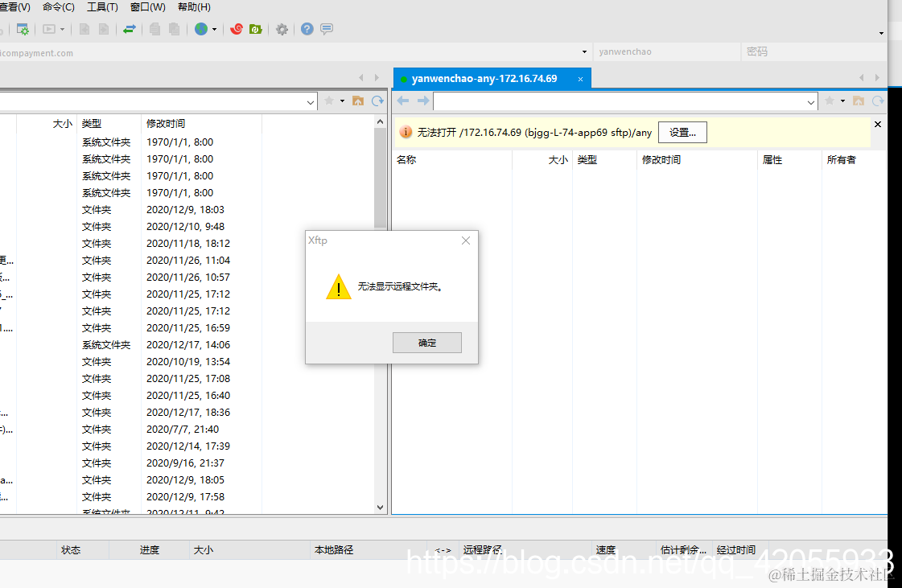The image size is (902, 588).
Task: Click the globe icon in the toolbar
Action: (201, 29)
